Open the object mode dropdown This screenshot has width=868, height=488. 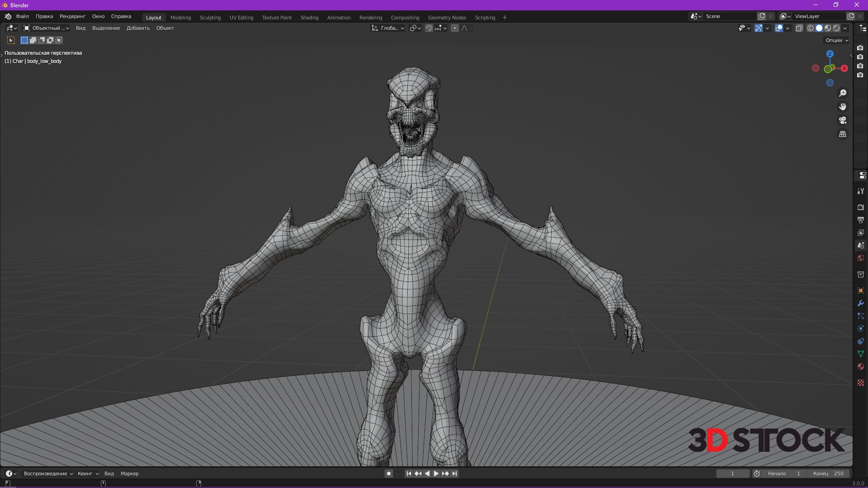46,28
